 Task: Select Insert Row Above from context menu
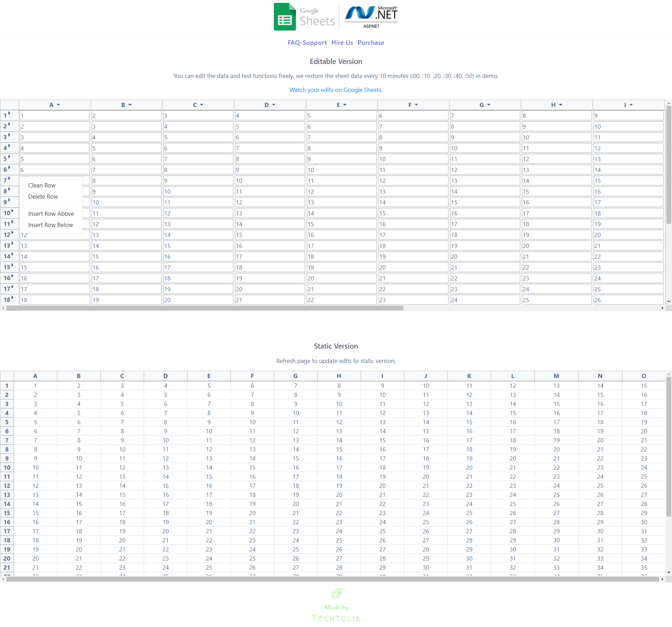(x=51, y=214)
